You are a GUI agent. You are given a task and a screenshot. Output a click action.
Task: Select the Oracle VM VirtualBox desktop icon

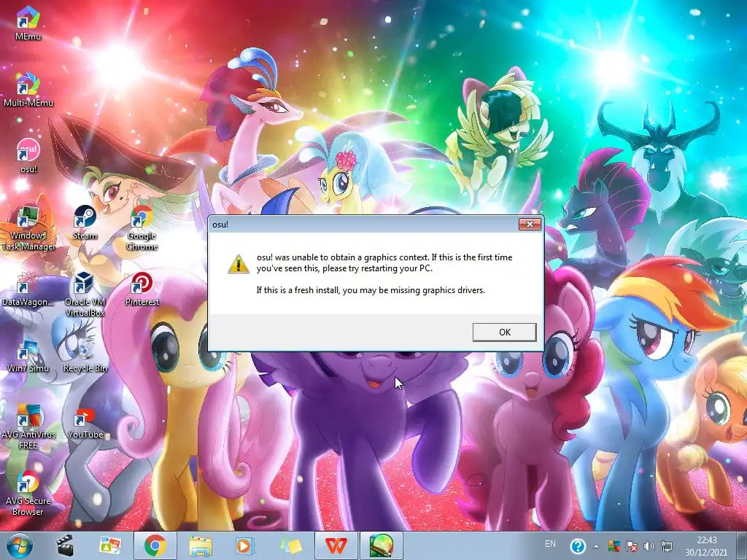pyautogui.click(x=85, y=294)
